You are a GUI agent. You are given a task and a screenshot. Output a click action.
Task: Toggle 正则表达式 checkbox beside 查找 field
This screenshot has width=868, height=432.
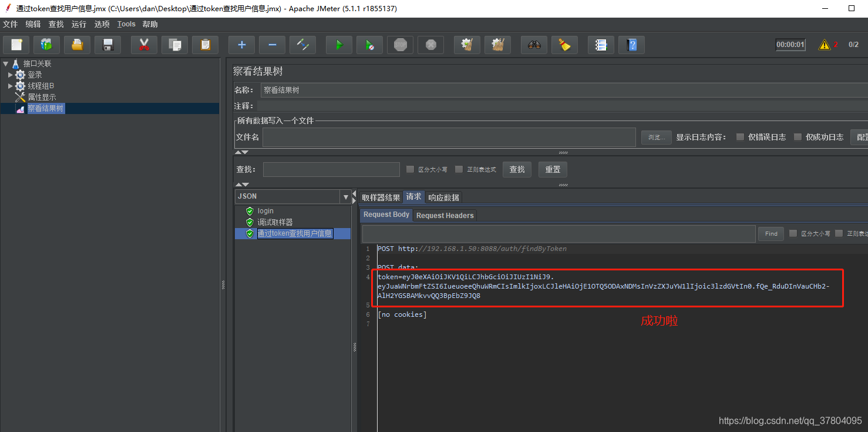pos(459,169)
